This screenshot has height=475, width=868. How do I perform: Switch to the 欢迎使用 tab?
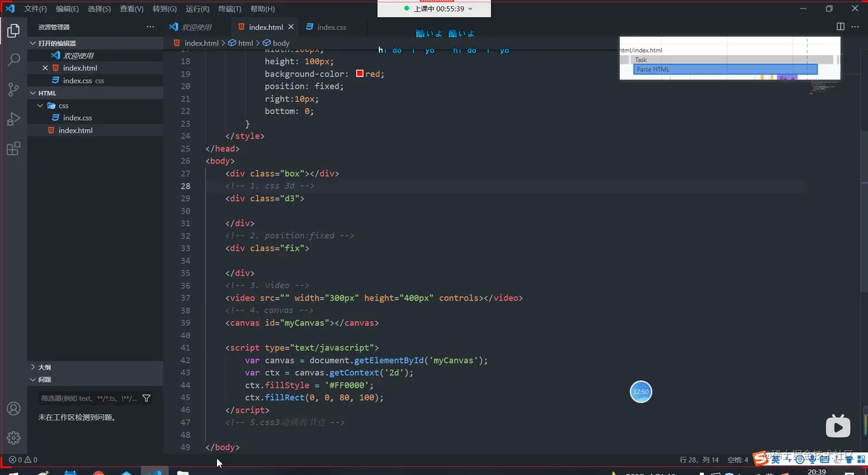pyautogui.click(x=196, y=27)
